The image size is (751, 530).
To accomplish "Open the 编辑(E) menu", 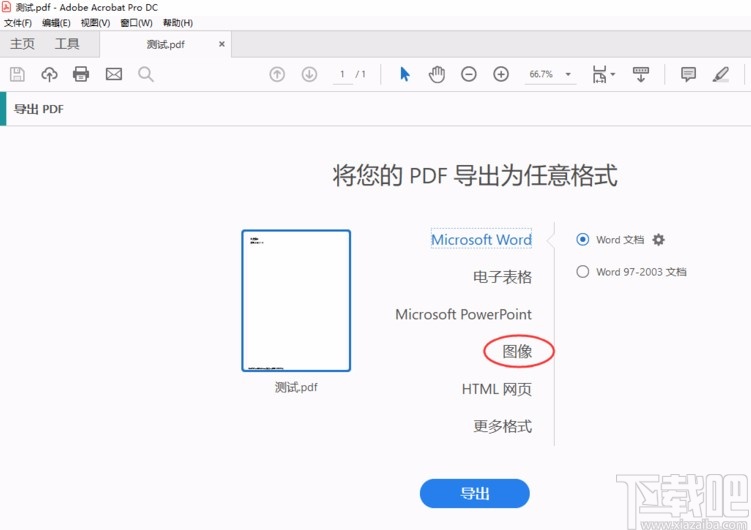I will (x=56, y=23).
